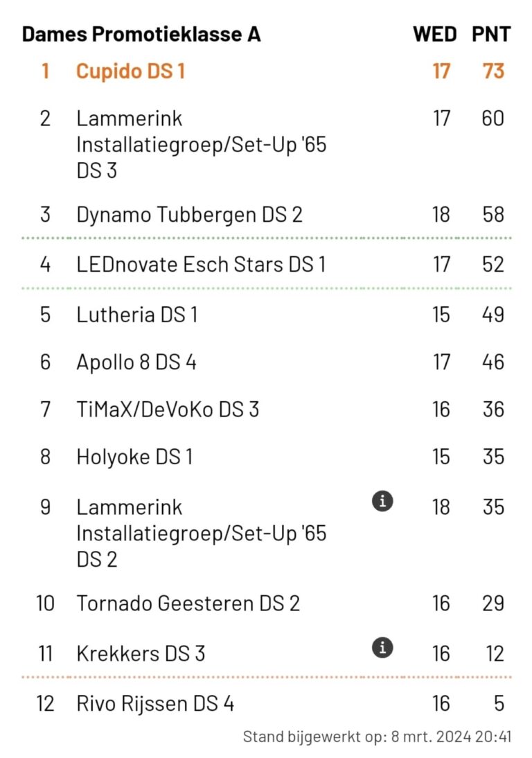The width and height of the screenshot is (532, 758).
Task: Select Tornado Geesteren DS 2 entry
Action: [x=188, y=603]
